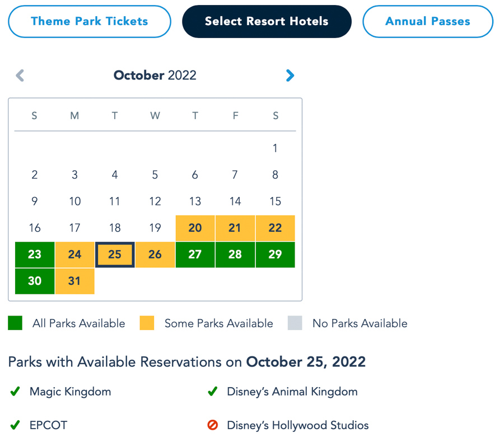
Task: Select October 27 date cell
Action: [x=195, y=255]
